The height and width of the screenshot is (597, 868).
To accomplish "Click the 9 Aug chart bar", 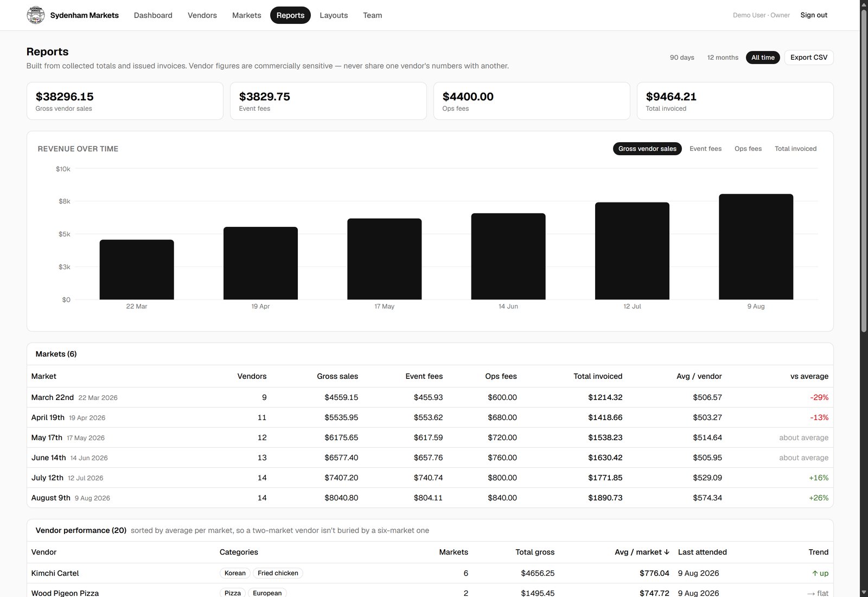I will 756,247.
